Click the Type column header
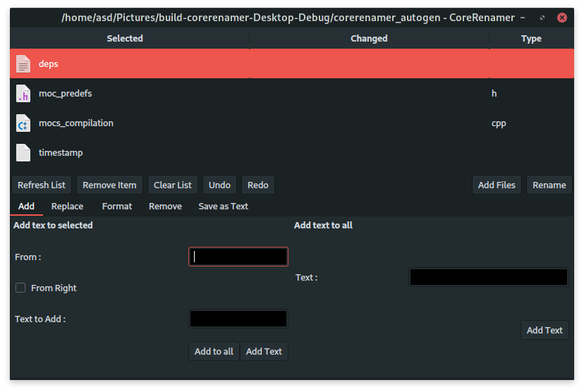Viewport: 584px width, 392px height. click(532, 39)
